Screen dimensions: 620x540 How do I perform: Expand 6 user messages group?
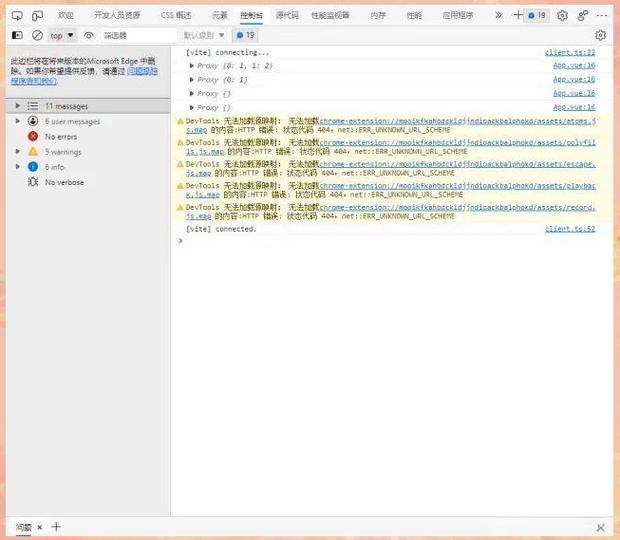click(x=17, y=121)
